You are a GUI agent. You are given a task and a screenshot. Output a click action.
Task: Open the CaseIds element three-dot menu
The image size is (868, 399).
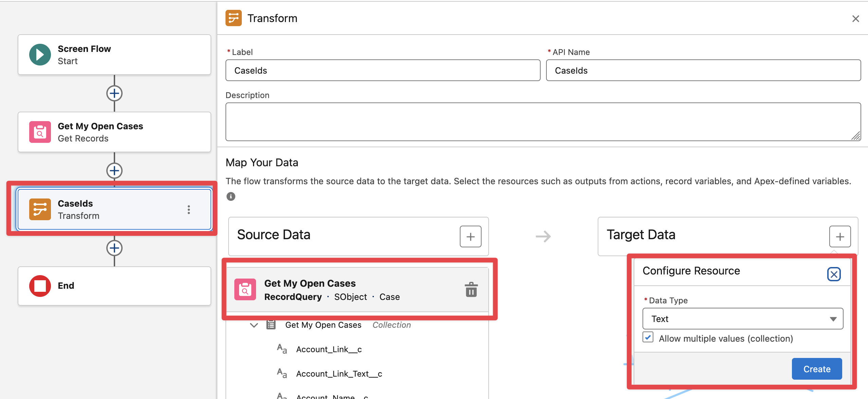[x=188, y=210]
